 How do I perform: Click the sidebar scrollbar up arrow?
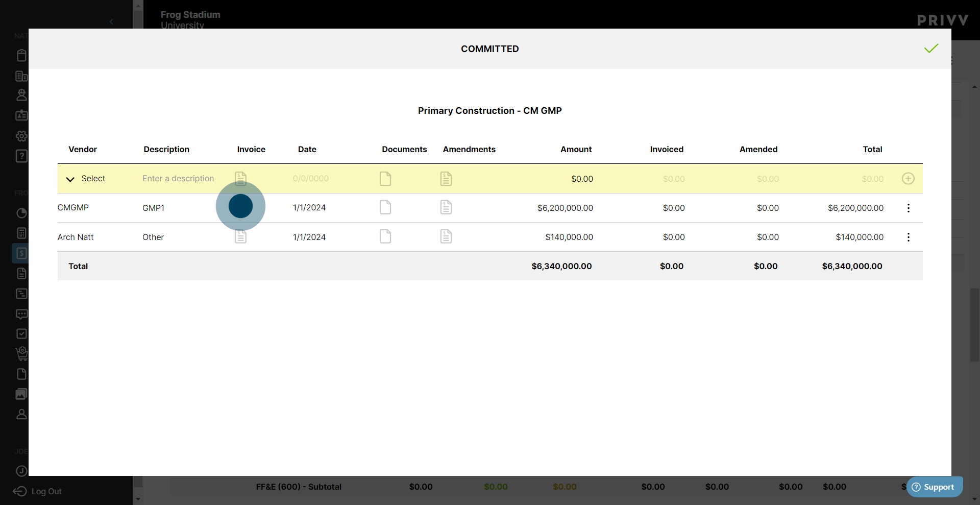tap(137, 6)
